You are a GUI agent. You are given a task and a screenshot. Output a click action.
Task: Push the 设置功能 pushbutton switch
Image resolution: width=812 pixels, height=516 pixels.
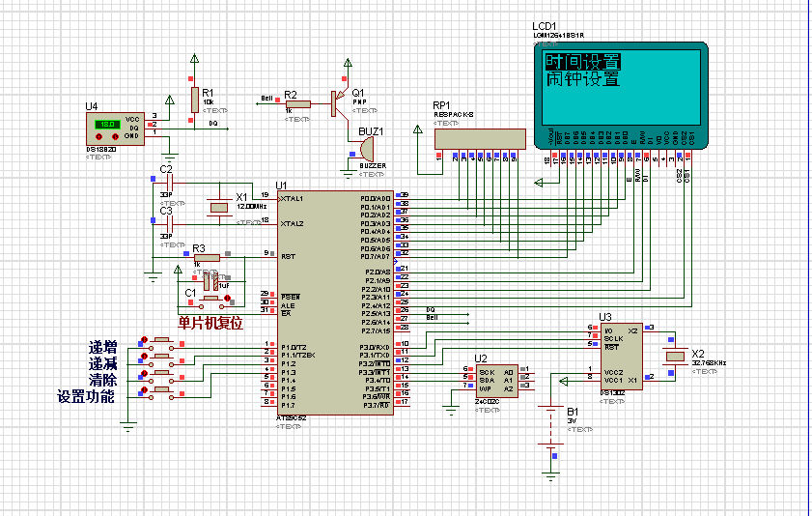pyautogui.click(x=163, y=391)
